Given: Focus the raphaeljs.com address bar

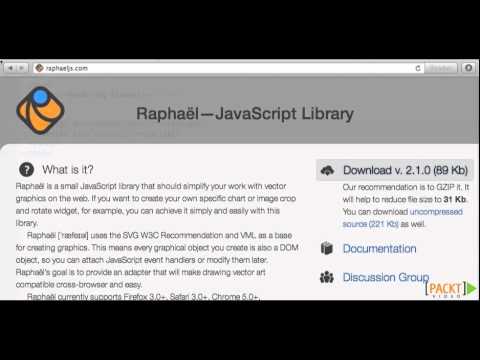Looking at the screenshot, I should click(x=229, y=68).
